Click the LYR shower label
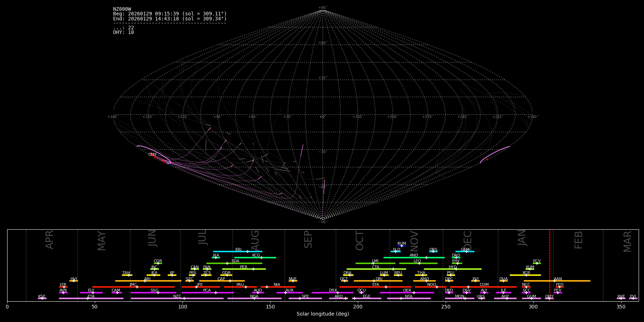Screen dimensions: 644x322 point(63,285)
